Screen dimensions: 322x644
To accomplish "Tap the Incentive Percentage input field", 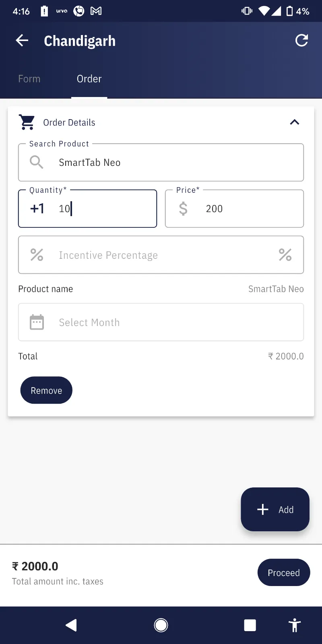I will (161, 255).
